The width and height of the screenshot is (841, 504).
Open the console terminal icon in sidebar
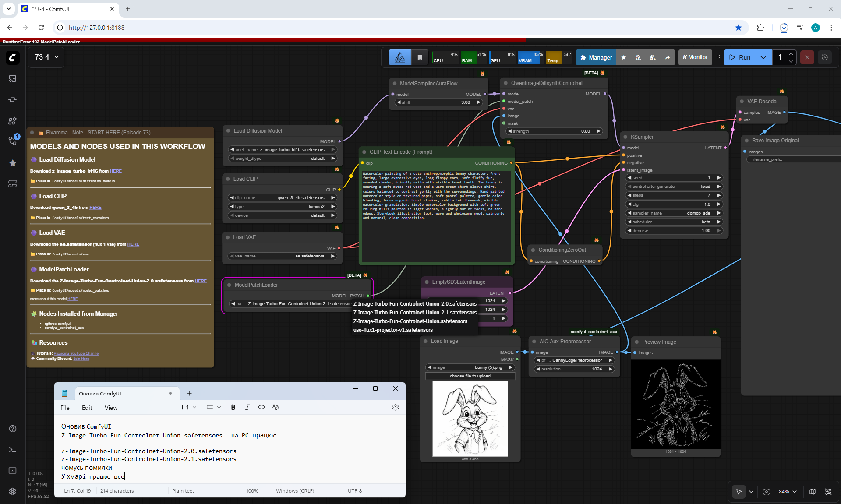(x=12, y=450)
